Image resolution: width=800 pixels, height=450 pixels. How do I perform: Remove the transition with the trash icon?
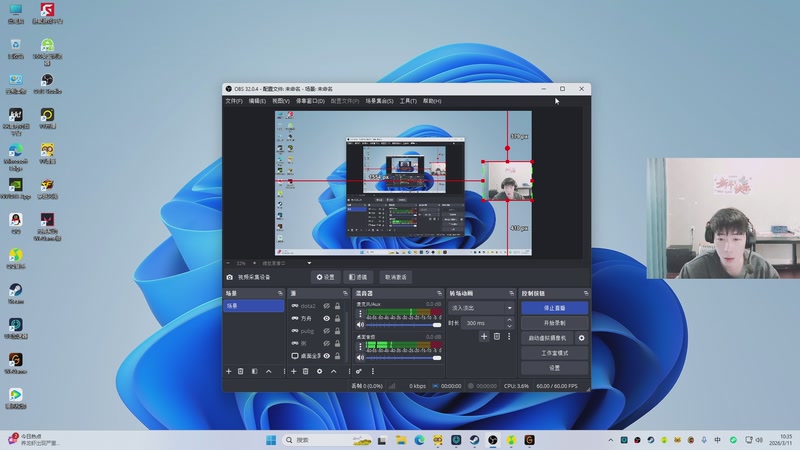(497, 336)
